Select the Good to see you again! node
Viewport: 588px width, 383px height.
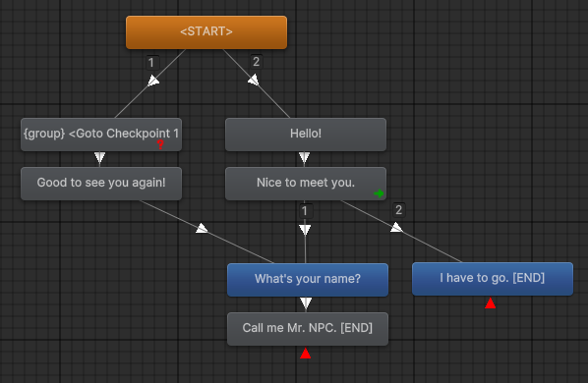[101, 184]
